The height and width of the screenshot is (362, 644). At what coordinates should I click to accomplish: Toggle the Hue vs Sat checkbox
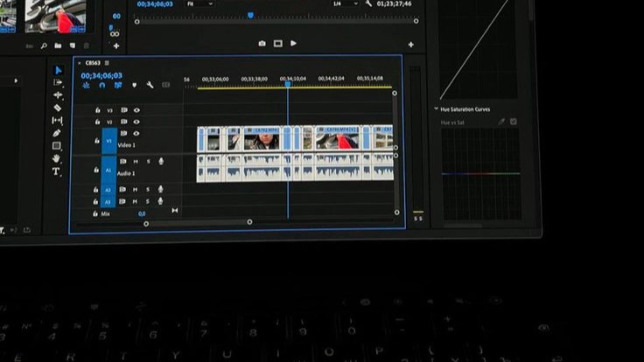point(514,122)
